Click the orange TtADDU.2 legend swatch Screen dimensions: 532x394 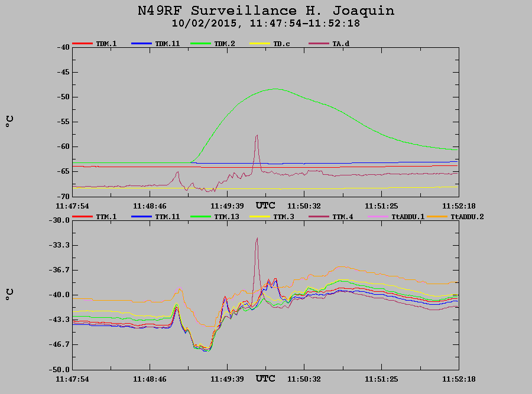(x=437, y=216)
